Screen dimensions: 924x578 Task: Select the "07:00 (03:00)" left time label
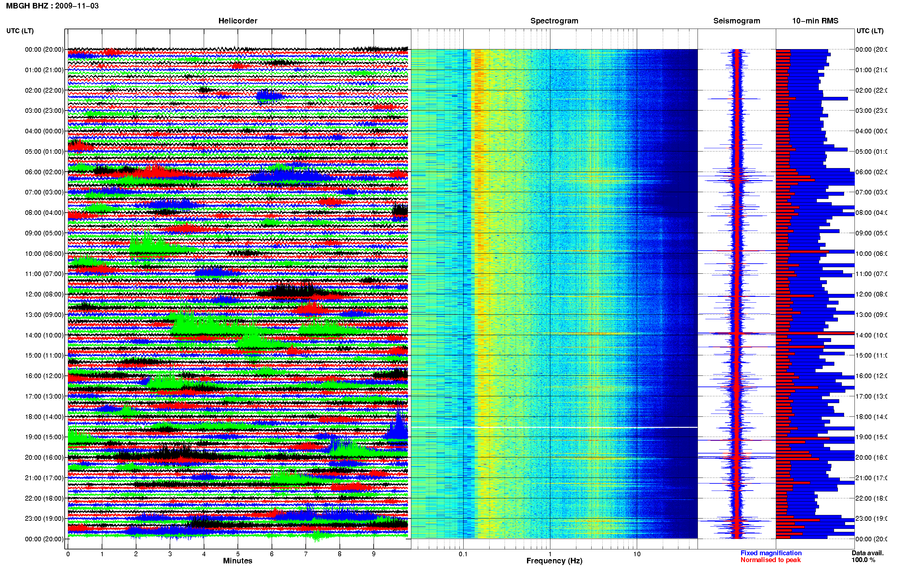(44, 192)
